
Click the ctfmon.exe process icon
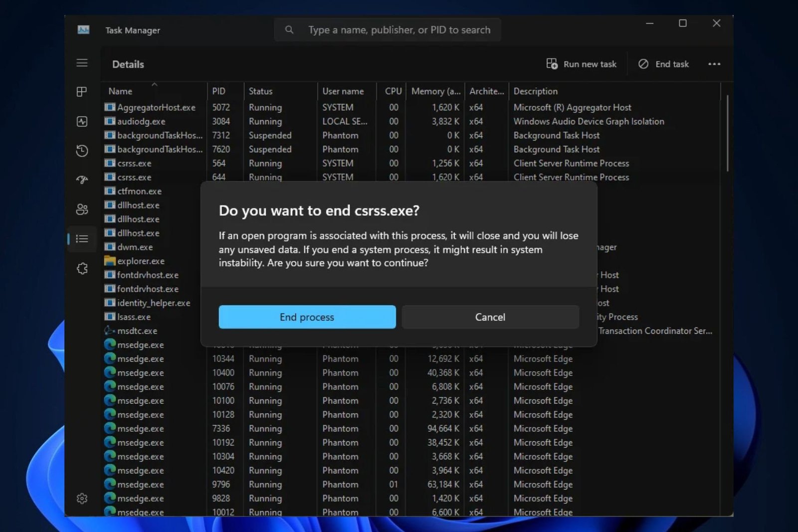110,191
